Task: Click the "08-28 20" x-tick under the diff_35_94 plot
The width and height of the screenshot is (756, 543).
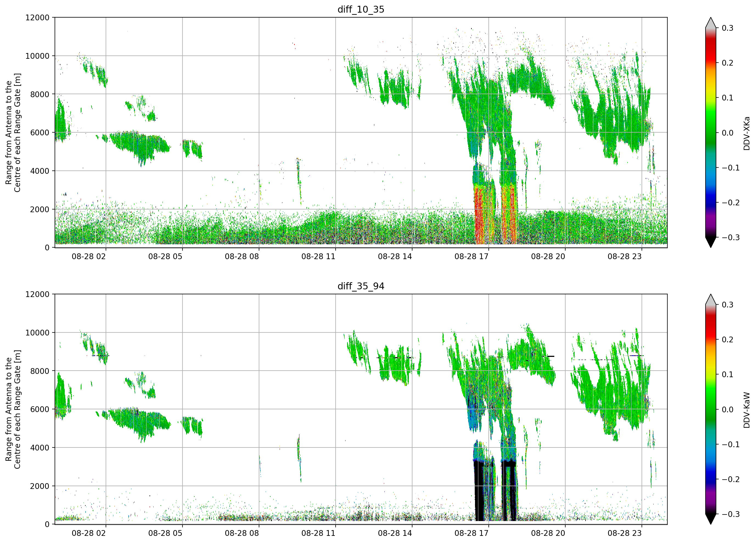Action: pyautogui.click(x=548, y=533)
